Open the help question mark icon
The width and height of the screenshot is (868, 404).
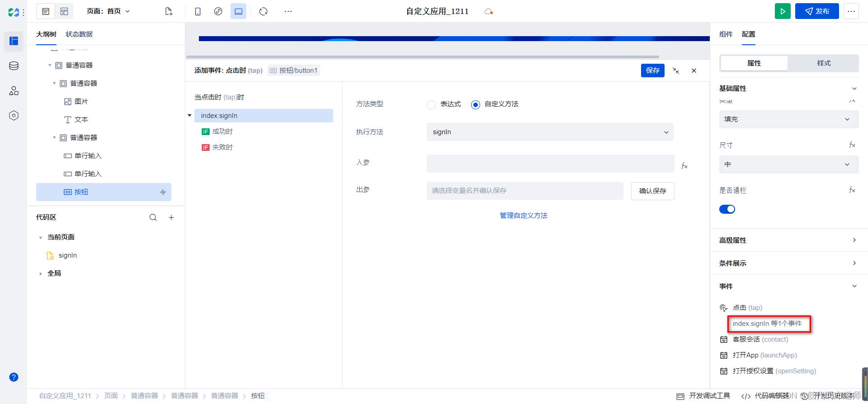click(x=14, y=377)
